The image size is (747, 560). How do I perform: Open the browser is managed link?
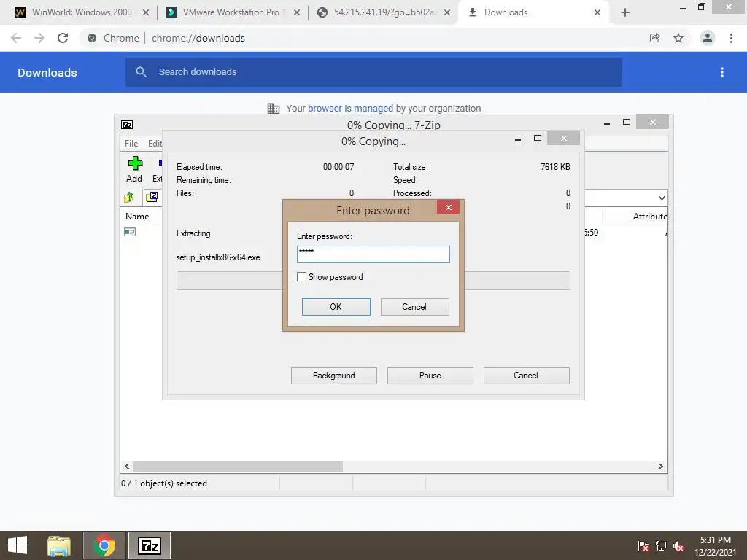[x=350, y=108]
